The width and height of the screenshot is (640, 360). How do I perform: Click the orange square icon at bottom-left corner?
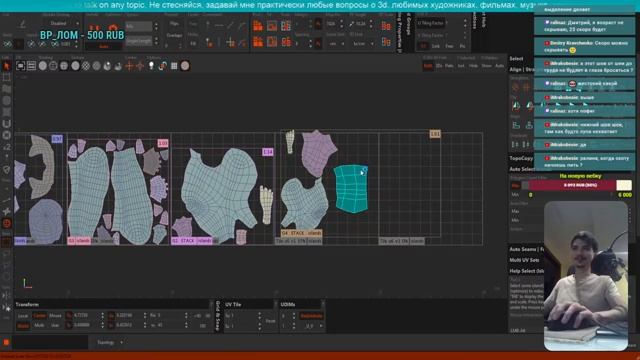(x=6, y=342)
